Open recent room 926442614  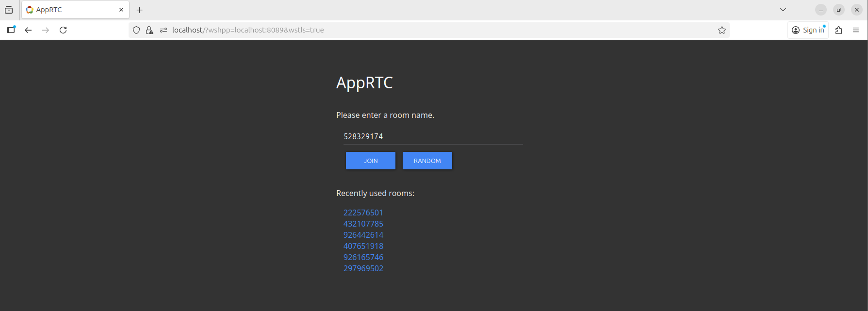click(x=363, y=235)
